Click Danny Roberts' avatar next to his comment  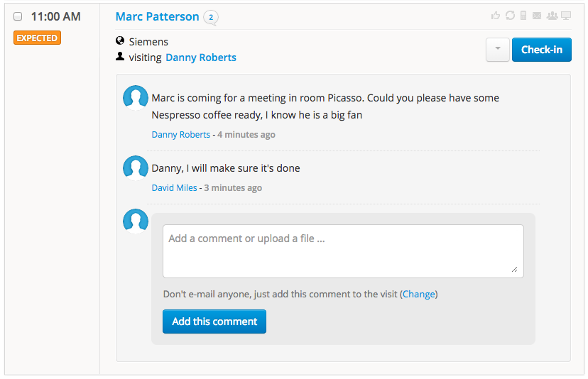(x=136, y=98)
